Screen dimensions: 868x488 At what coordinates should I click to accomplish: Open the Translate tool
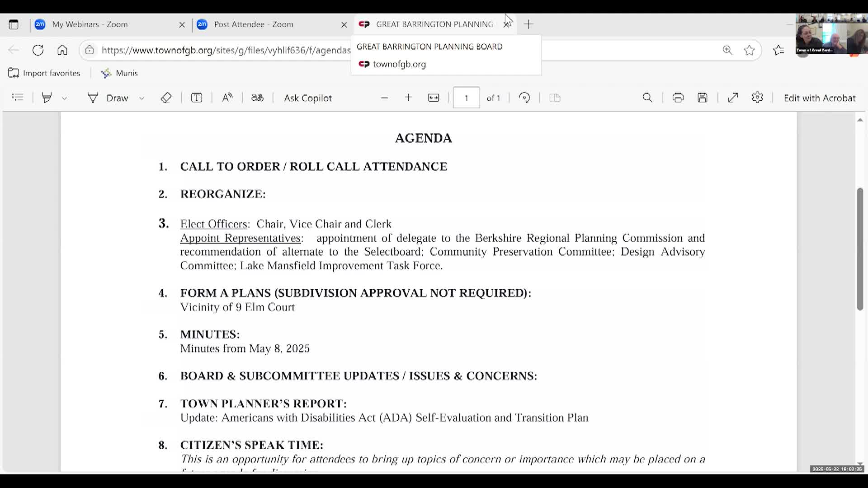tap(258, 98)
